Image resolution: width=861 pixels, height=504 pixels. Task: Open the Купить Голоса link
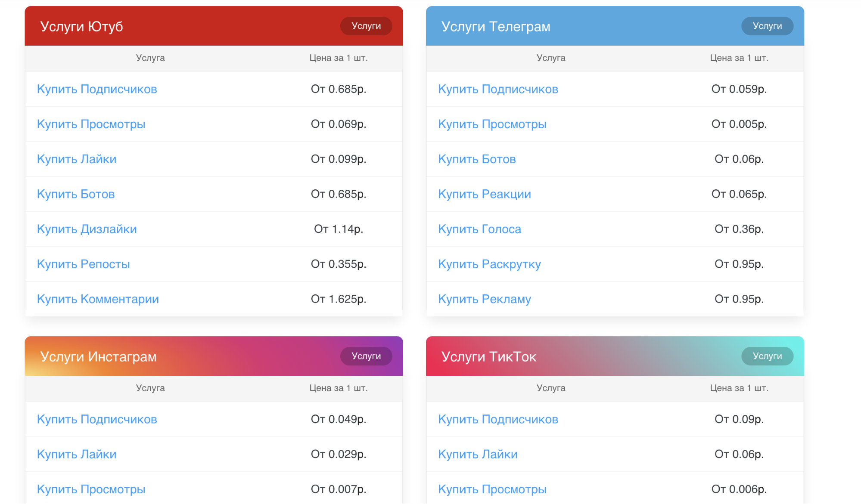[479, 229]
